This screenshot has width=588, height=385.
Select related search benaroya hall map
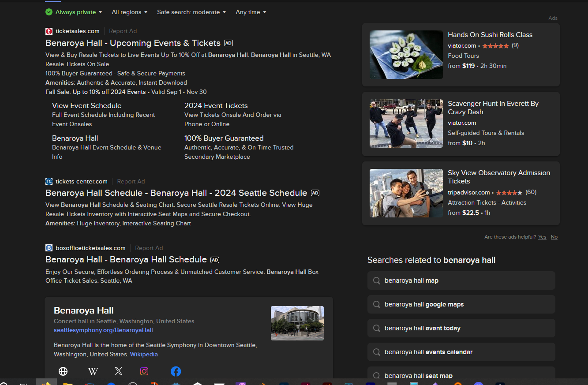pyautogui.click(x=461, y=280)
